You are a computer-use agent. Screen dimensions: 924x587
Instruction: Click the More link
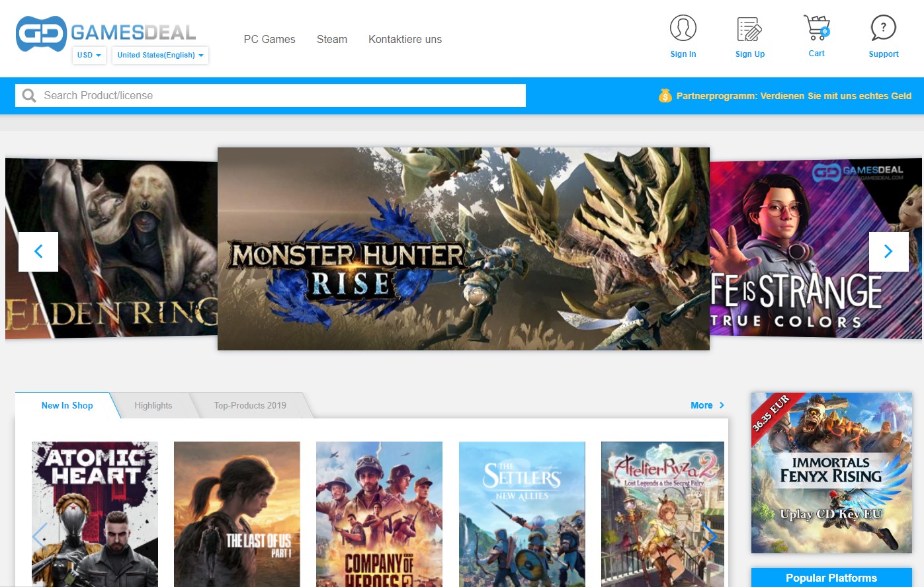(x=707, y=405)
